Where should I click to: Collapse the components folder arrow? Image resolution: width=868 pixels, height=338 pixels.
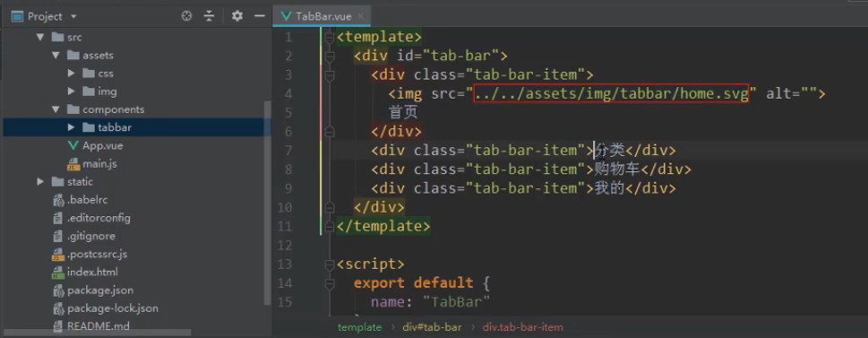point(56,109)
